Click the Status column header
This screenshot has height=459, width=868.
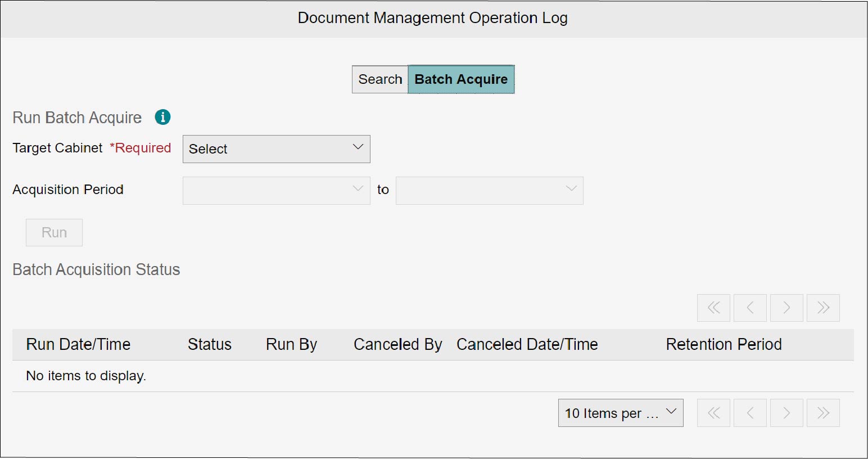[x=209, y=344]
